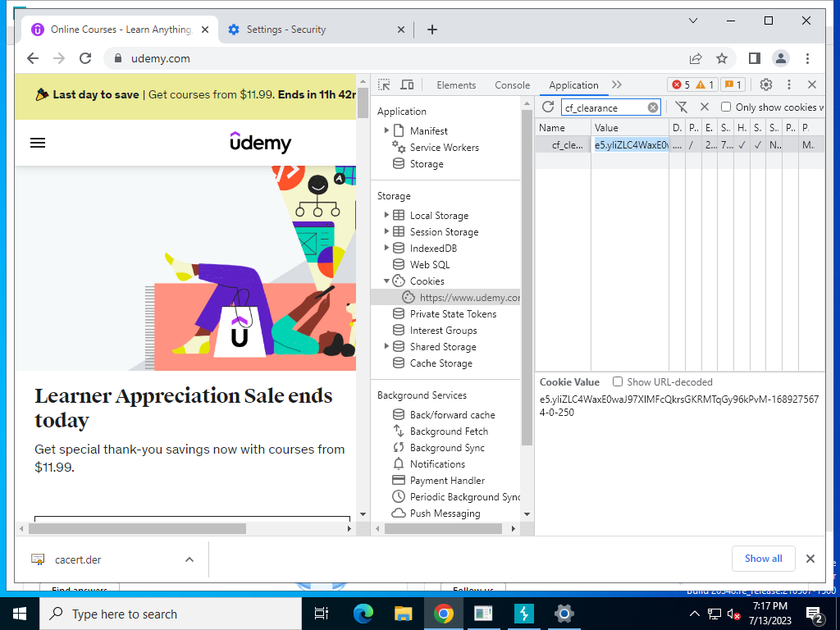The image size is (840, 630).
Task: Enable Only show cookies with an issue
Action: coord(726,107)
